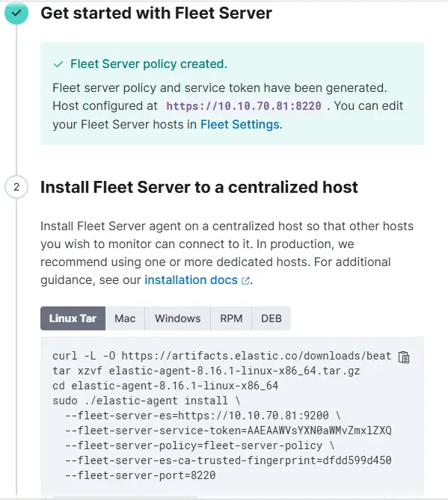Click the tar xzvf elastic-agent line
Viewport: 448px width, 500px height.
pos(206,371)
